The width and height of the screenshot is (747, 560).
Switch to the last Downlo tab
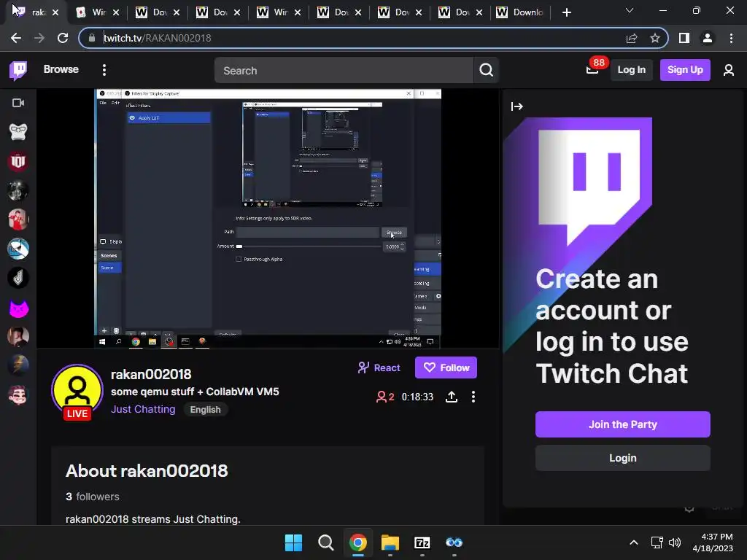[x=521, y=12]
